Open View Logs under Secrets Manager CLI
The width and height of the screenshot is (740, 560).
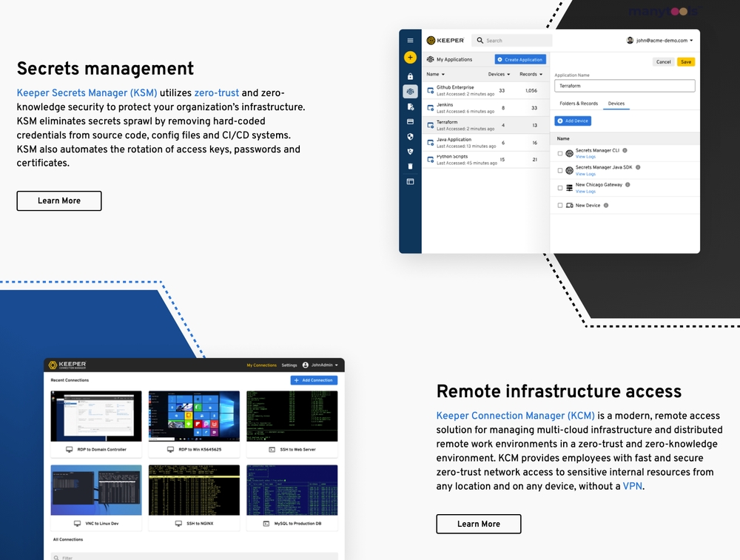[585, 157]
